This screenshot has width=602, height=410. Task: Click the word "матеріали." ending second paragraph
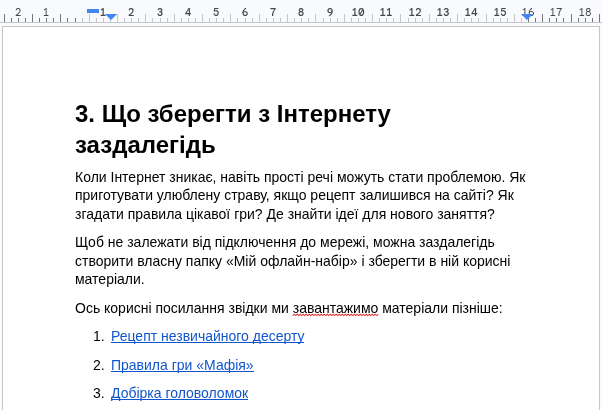click(109, 279)
